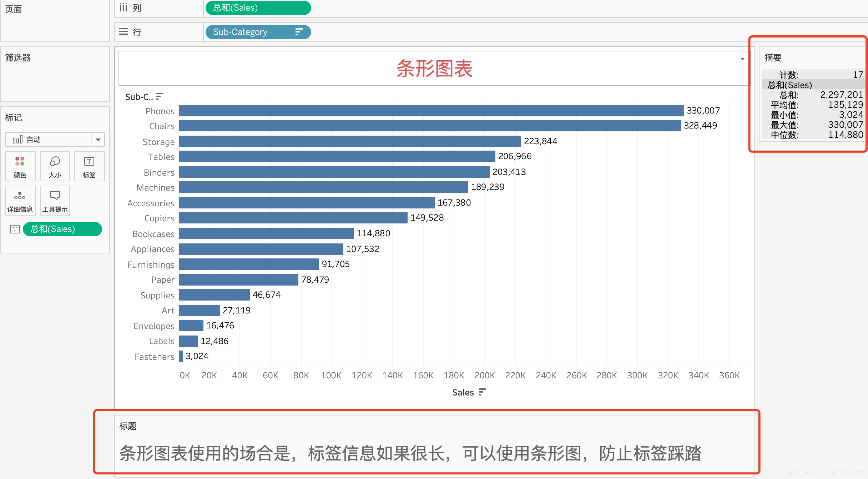Open the Size marks card
This screenshot has height=479, width=868.
pos(55,166)
